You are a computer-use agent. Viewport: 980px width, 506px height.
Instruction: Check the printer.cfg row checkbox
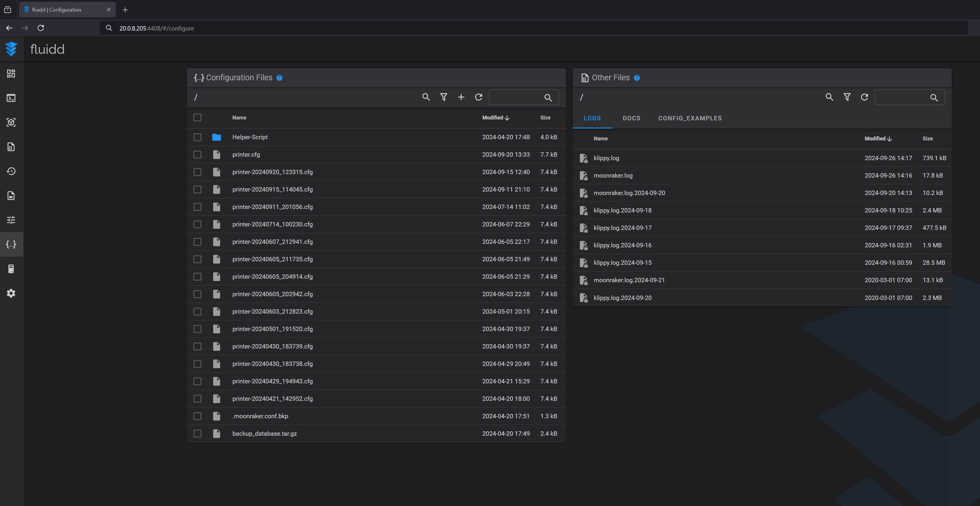click(197, 155)
